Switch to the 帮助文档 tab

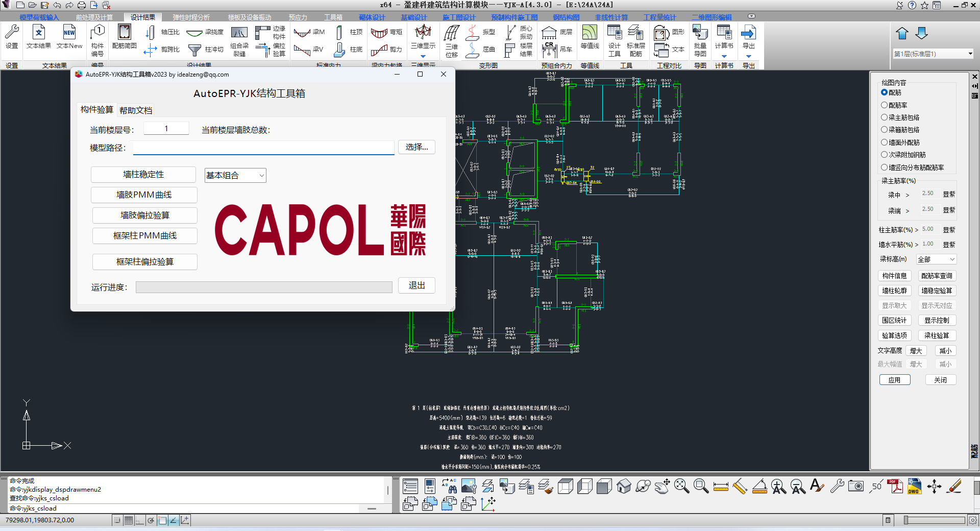(x=136, y=110)
